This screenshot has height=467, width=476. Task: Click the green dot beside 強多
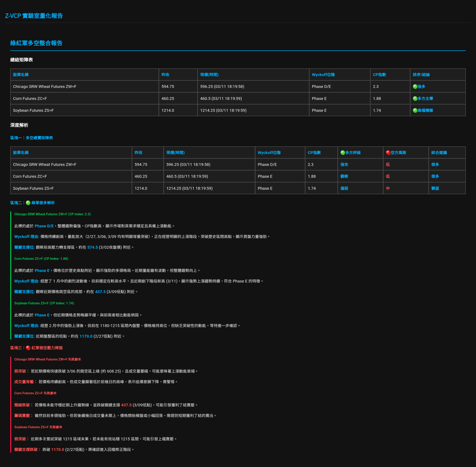tap(415, 87)
